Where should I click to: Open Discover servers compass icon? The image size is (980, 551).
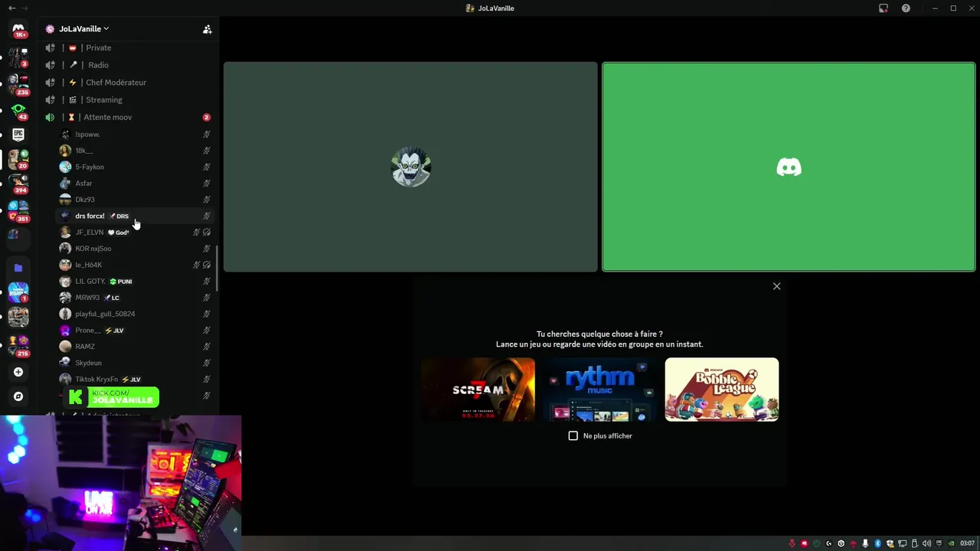18,396
